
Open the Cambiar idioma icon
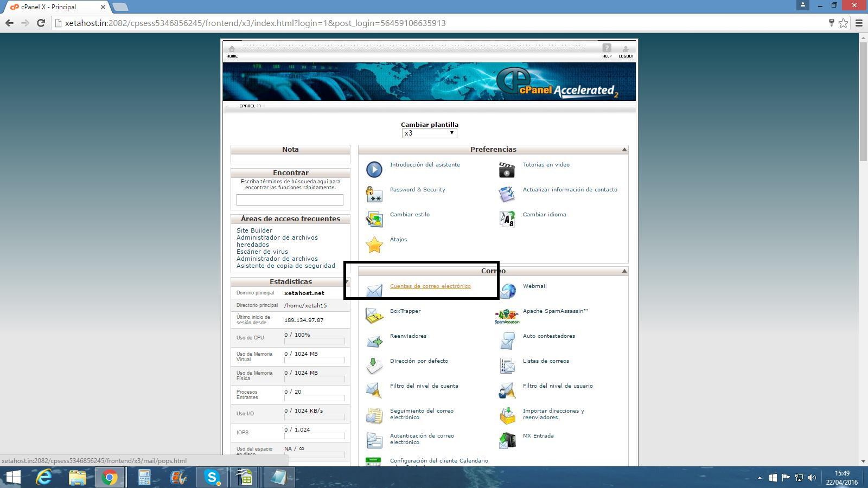coord(507,219)
